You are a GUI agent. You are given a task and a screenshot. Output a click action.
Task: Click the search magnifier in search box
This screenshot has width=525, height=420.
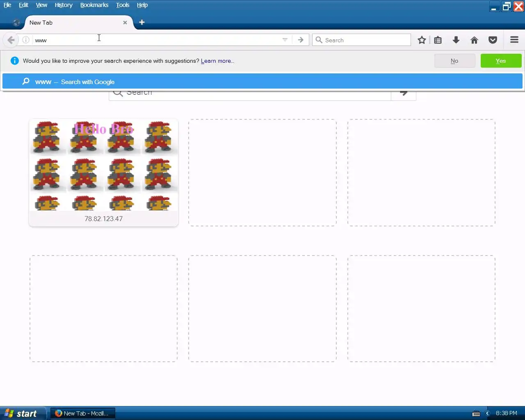[x=319, y=40]
